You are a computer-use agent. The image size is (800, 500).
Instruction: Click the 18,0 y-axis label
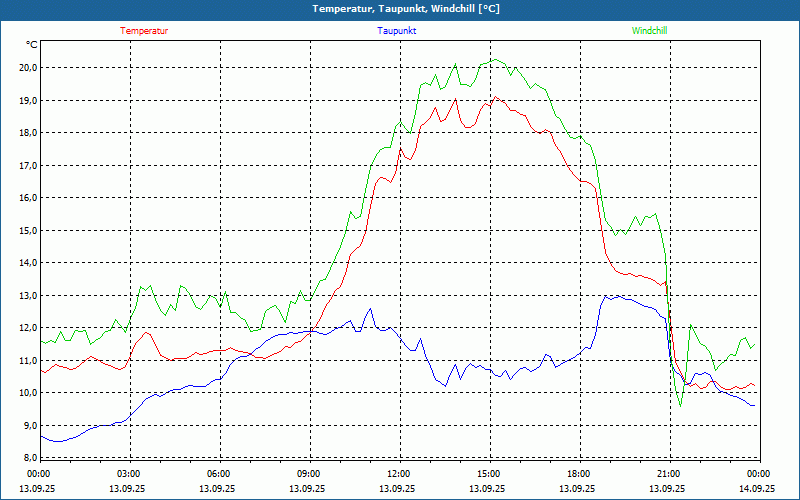tap(26, 133)
